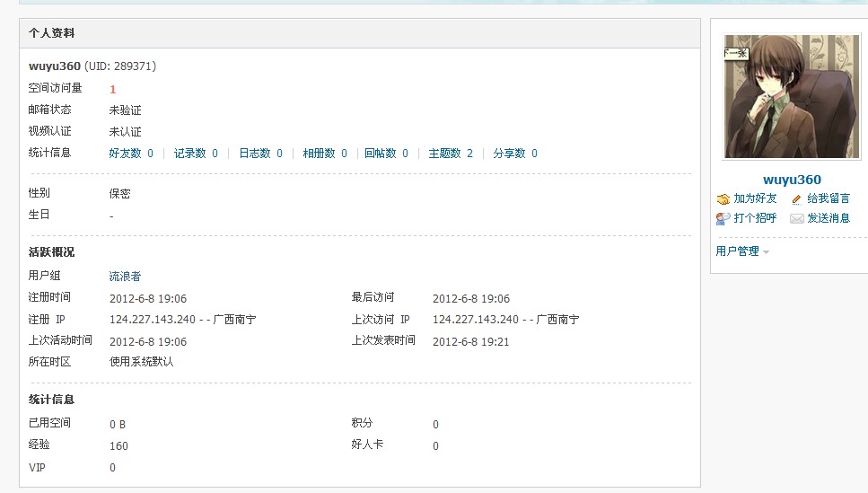Screen dimensions: 868x493
Task: Click the wuyu360 avatar image
Action: [x=792, y=97]
